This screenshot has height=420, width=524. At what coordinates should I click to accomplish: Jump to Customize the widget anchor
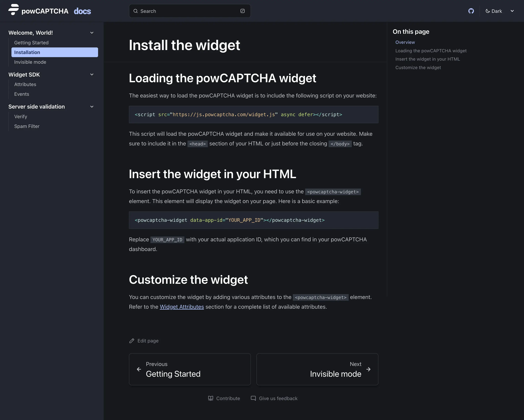point(418,68)
